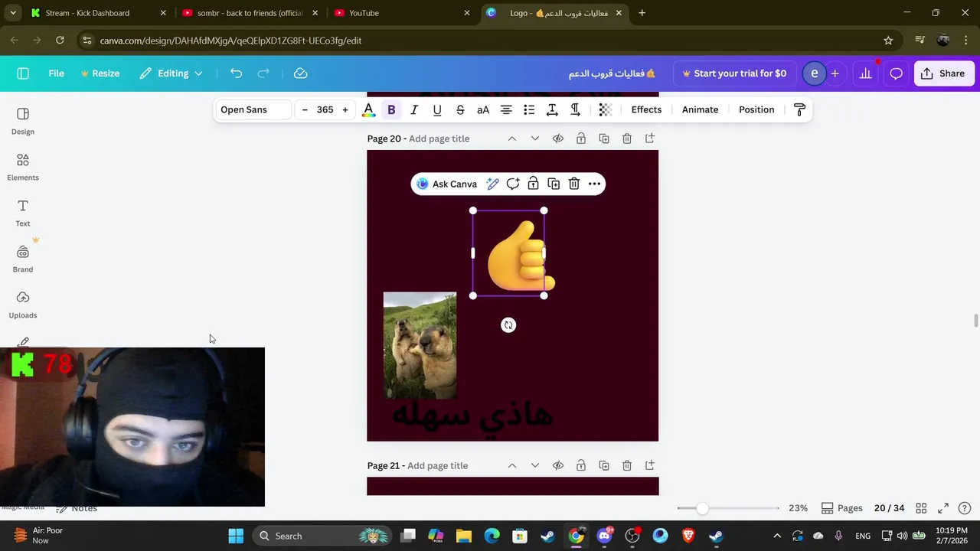Open the comments speech bubble icon

point(896,73)
